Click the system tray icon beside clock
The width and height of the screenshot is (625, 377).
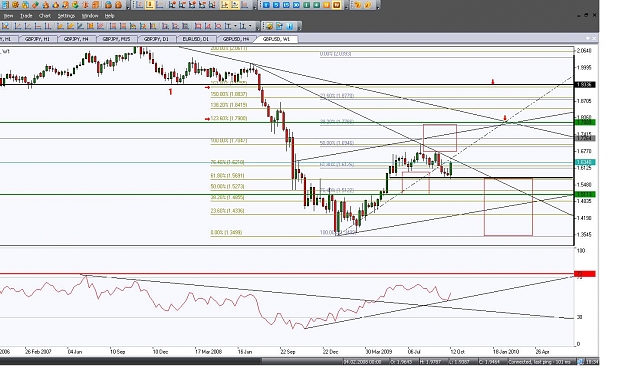coord(581,361)
